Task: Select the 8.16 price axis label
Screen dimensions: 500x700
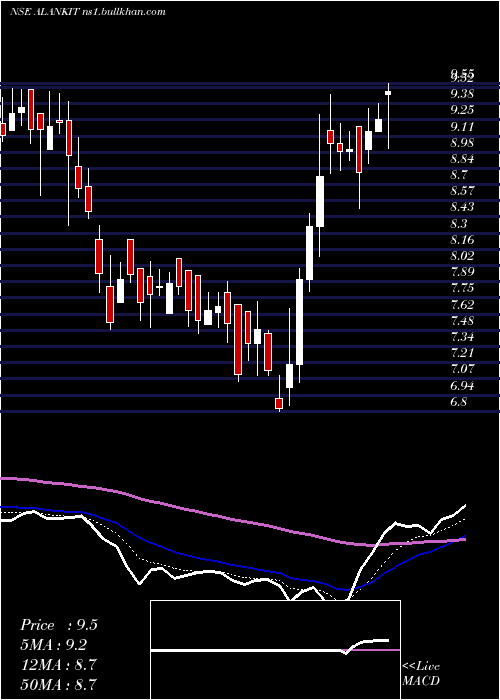Action: [x=462, y=240]
